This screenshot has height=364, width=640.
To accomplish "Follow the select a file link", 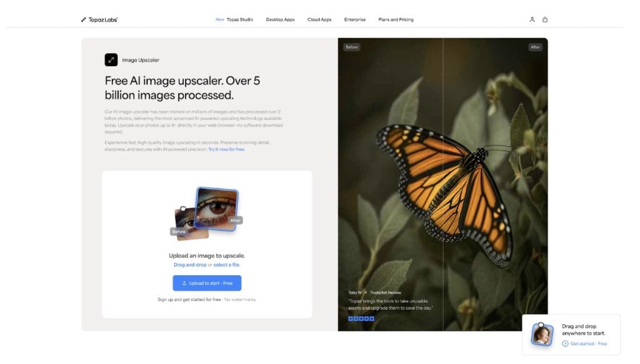I will 226,265.
